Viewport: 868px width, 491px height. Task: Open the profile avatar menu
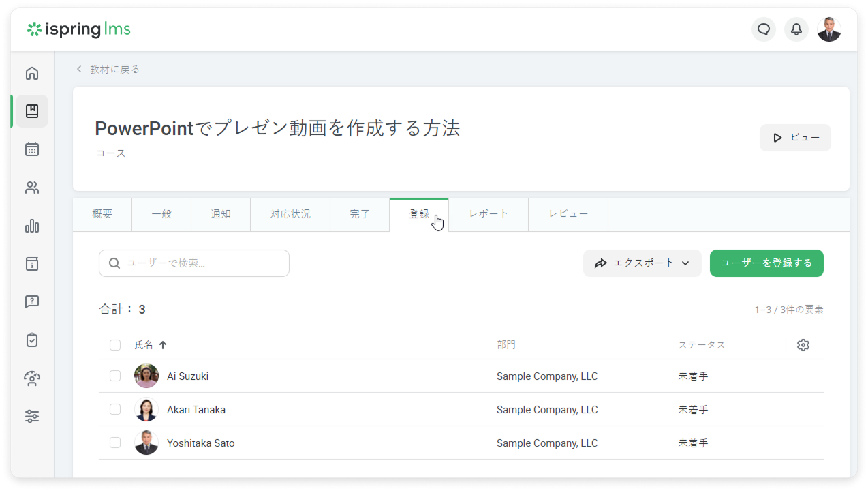pyautogui.click(x=828, y=29)
